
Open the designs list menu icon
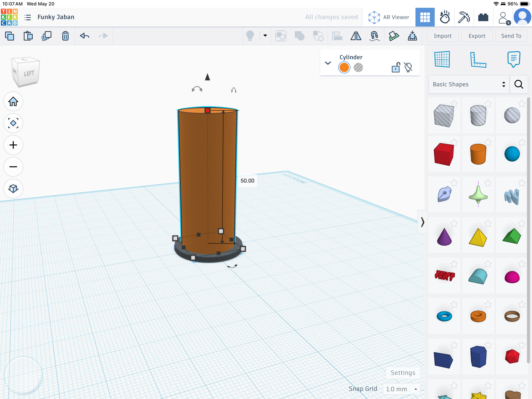pyautogui.click(x=28, y=17)
